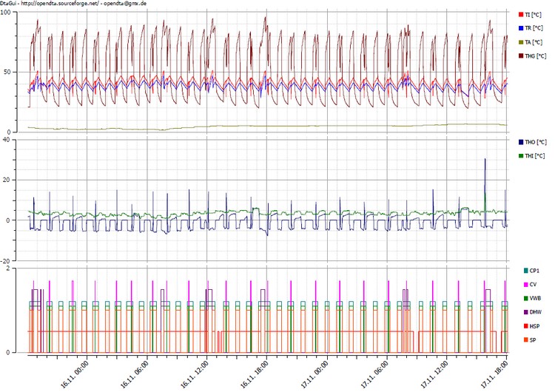This screenshot has height=392, width=555.
Task: Click the blue TR [°C] legend swatch
Action: click(520, 28)
